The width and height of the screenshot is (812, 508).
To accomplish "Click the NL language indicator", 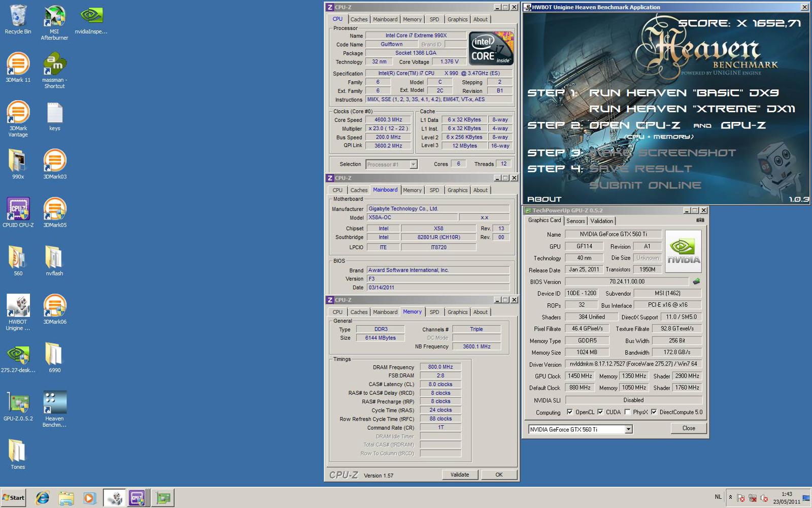I will (x=718, y=497).
